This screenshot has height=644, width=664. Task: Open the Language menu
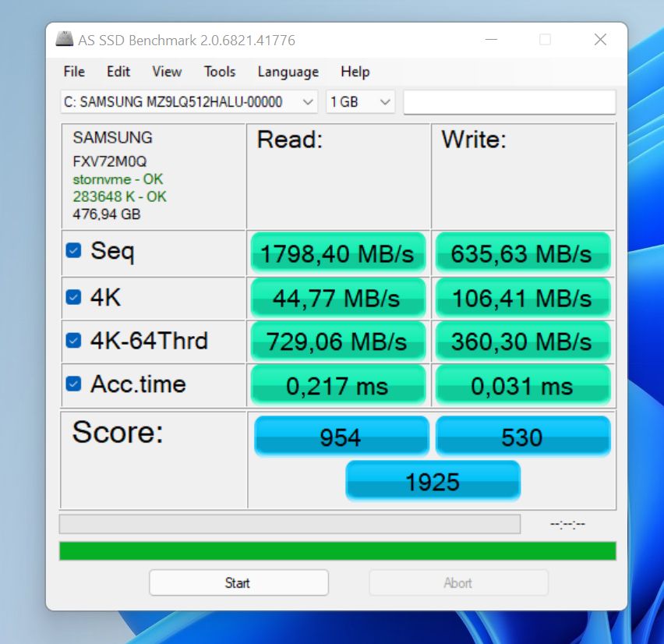click(x=288, y=72)
